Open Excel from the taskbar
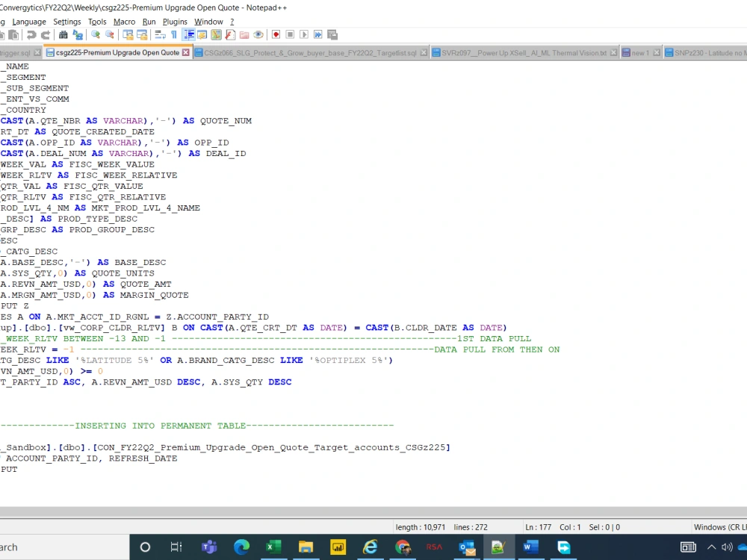This screenshot has width=747, height=560. point(273,547)
